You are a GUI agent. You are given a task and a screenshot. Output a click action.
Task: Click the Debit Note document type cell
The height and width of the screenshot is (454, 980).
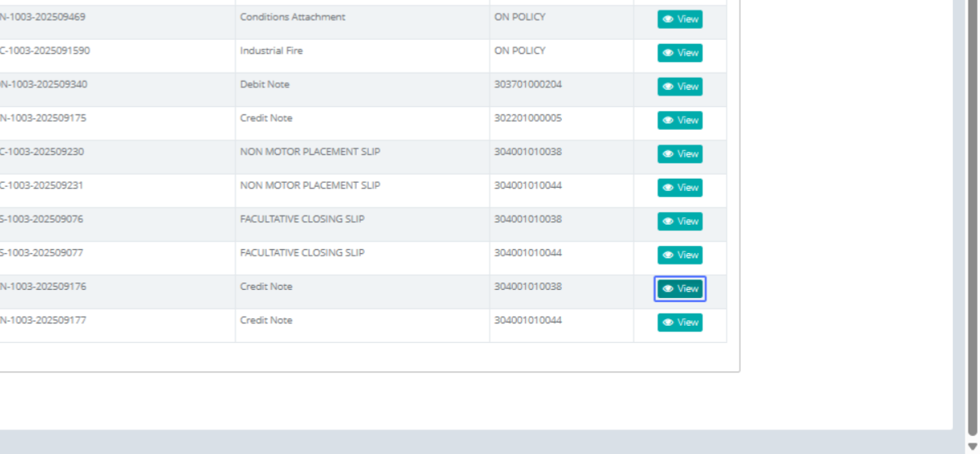[x=265, y=85]
